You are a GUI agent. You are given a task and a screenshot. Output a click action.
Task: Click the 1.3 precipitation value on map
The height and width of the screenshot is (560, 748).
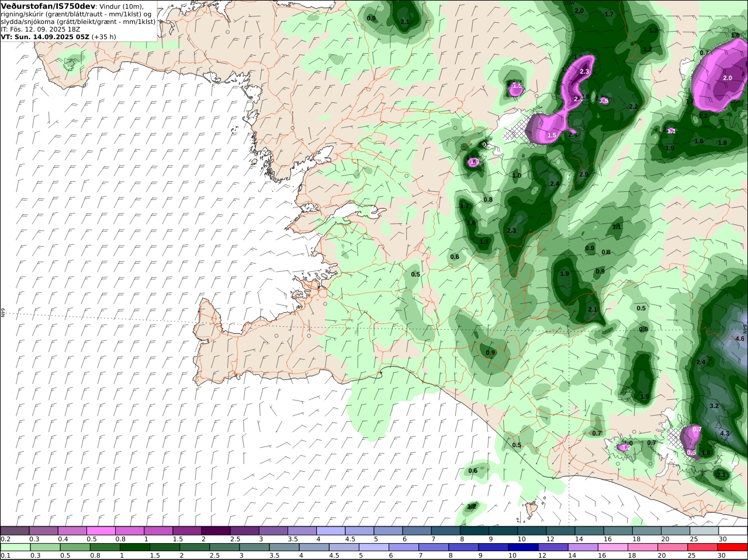click(x=484, y=241)
